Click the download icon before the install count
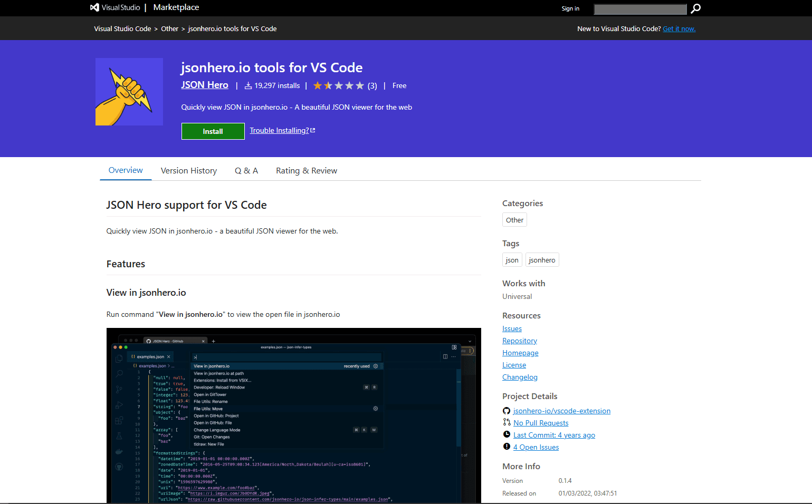The height and width of the screenshot is (504, 812). [248, 85]
